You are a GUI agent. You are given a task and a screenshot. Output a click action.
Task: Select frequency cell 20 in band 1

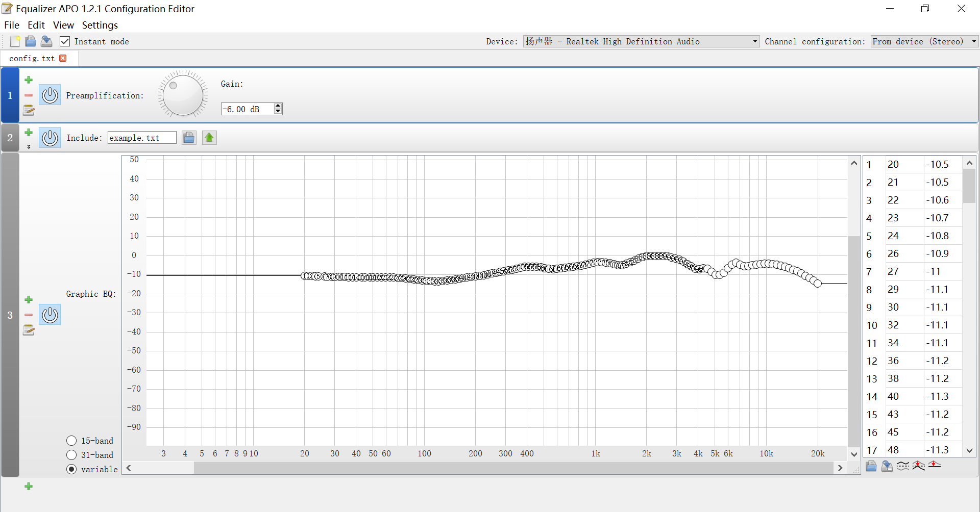904,165
